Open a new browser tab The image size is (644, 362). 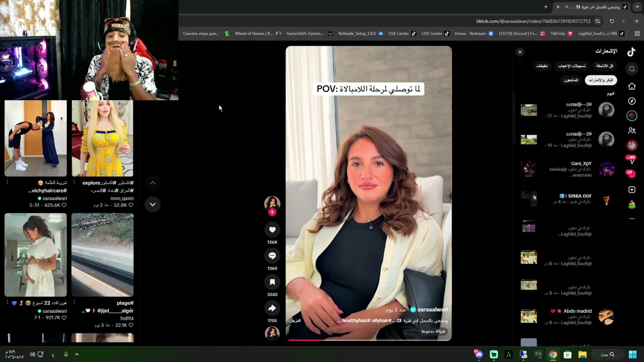546,7
